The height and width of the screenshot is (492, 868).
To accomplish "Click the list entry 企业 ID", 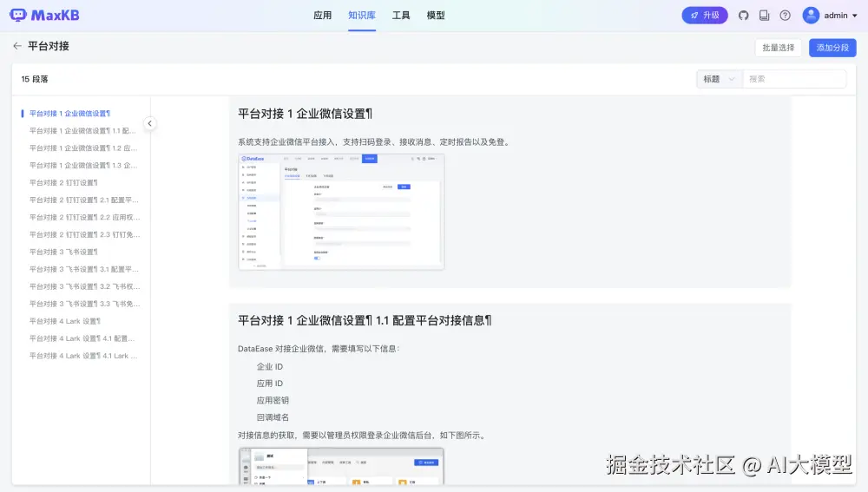I will (270, 366).
